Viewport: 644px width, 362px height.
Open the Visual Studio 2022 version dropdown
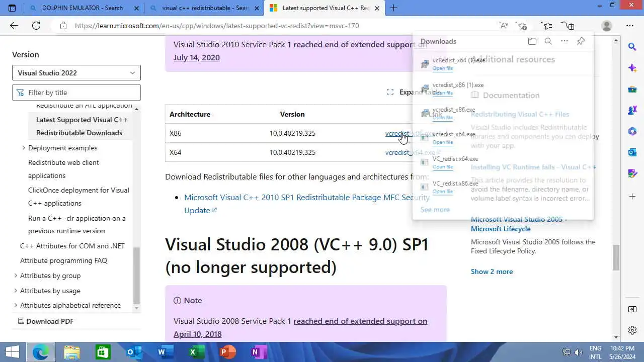pos(76,73)
